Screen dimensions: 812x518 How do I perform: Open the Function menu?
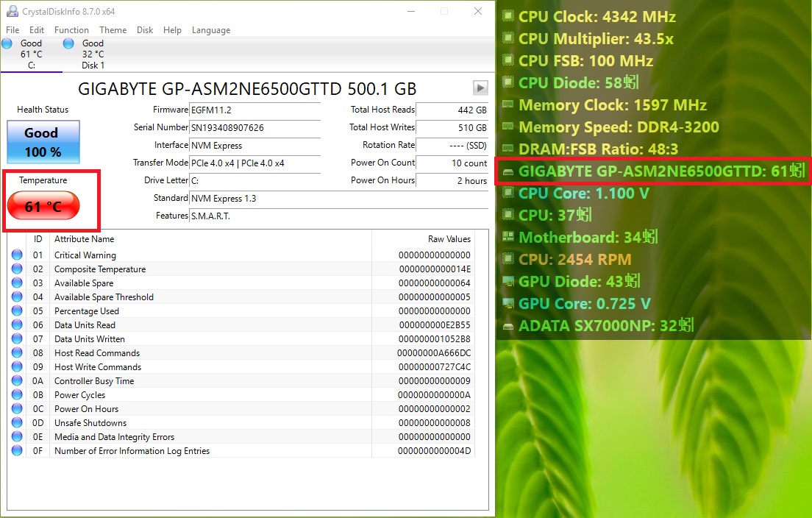(71, 30)
